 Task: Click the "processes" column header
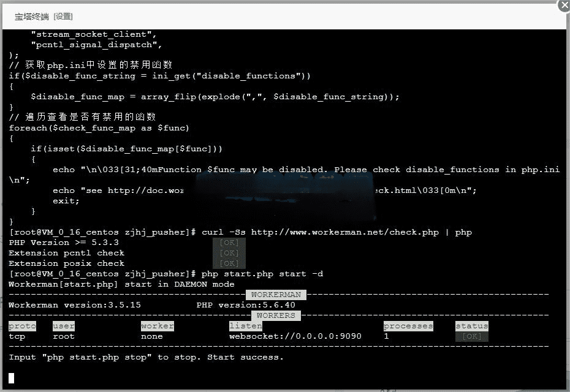pos(408,326)
